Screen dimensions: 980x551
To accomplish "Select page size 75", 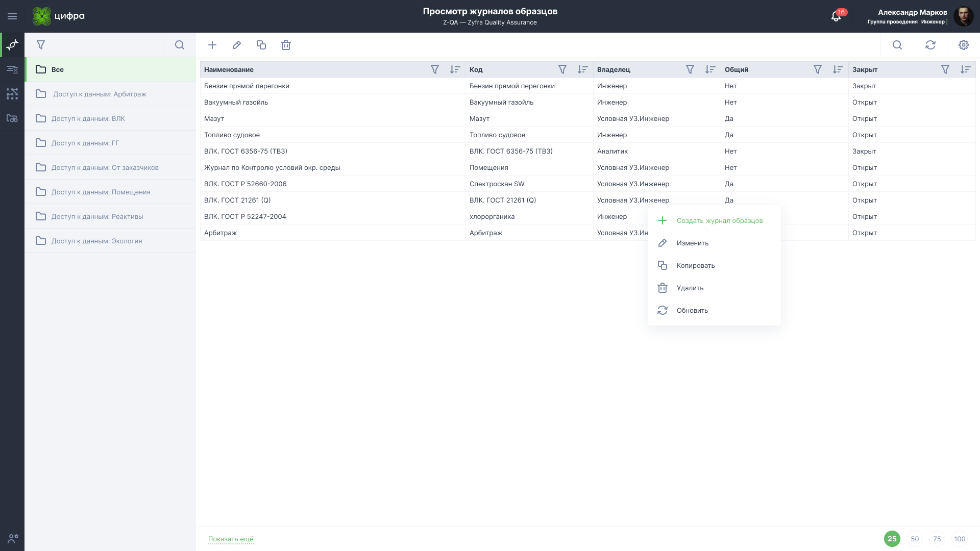I will click(x=937, y=539).
